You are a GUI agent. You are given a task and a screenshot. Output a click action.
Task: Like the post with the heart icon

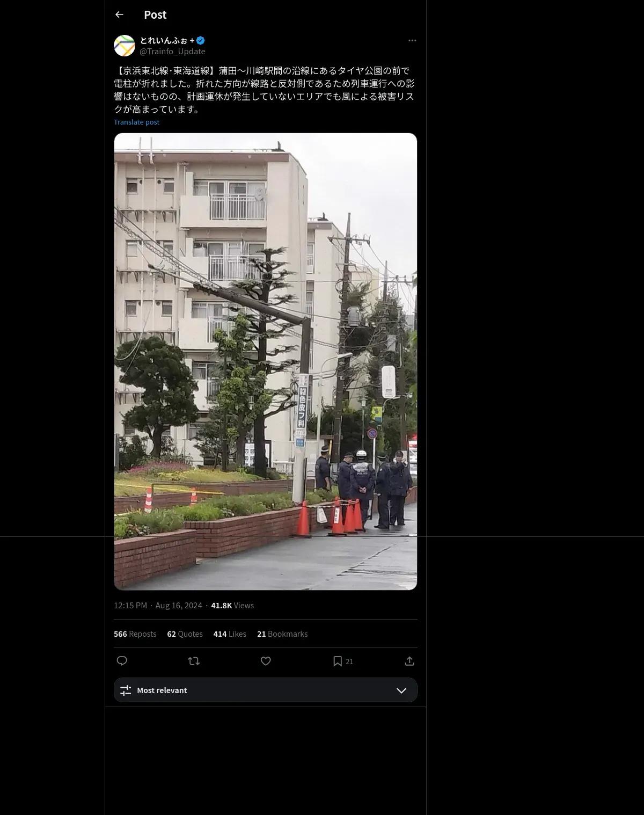click(266, 661)
